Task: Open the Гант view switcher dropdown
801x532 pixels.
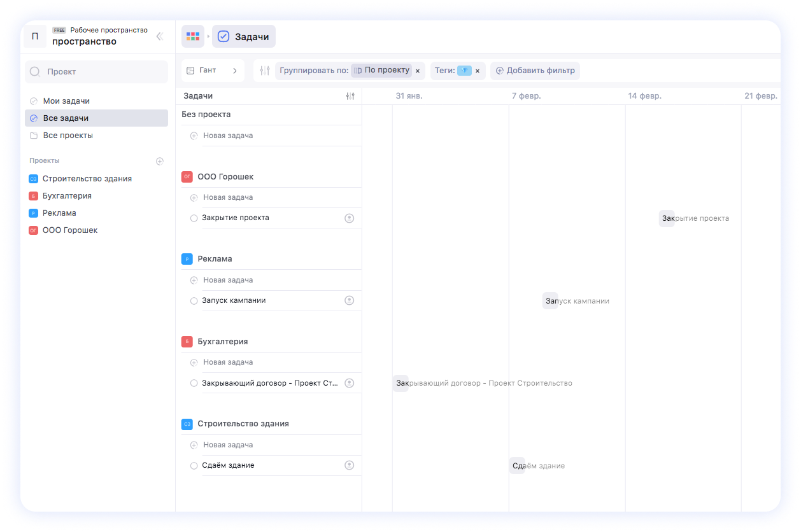Action: [x=213, y=71]
